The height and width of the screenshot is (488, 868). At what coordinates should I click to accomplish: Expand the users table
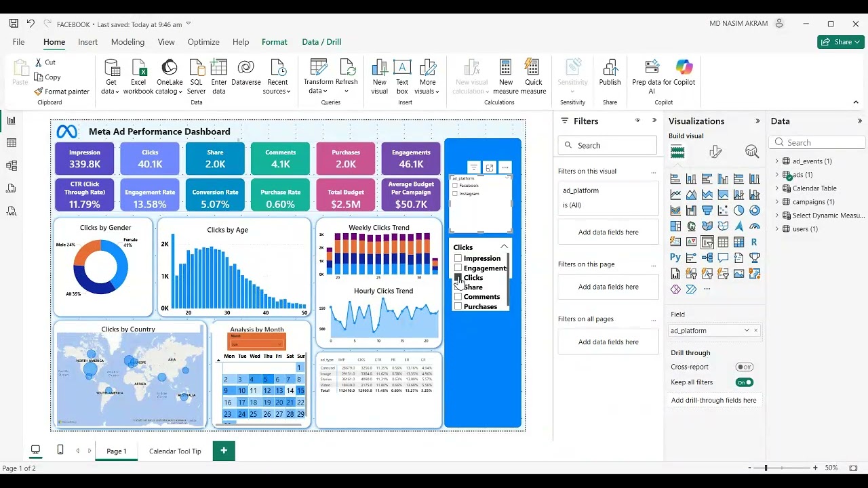click(x=777, y=229)
